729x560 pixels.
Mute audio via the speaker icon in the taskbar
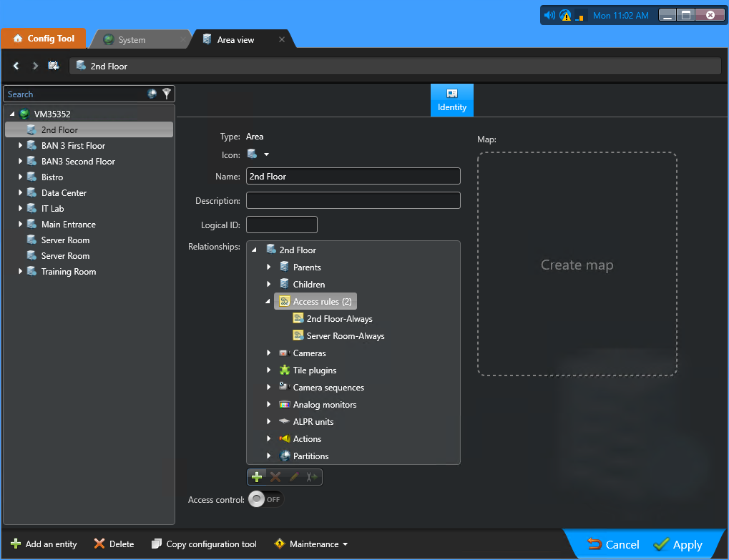[549, 14]
